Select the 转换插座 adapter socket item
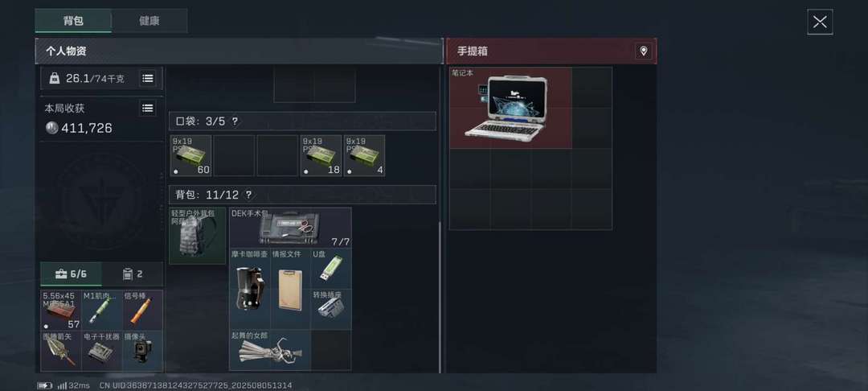868x391 pixels. coord(331,309)
